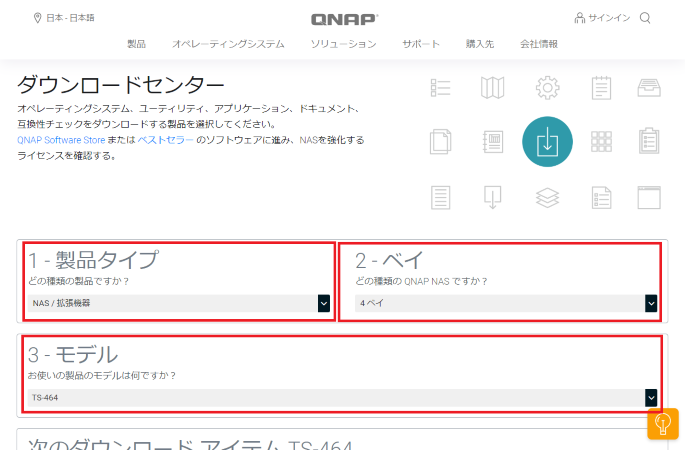Screen dimensions: 685x450
Task: Open the 会社情報 menu
Action: point(539,44)
